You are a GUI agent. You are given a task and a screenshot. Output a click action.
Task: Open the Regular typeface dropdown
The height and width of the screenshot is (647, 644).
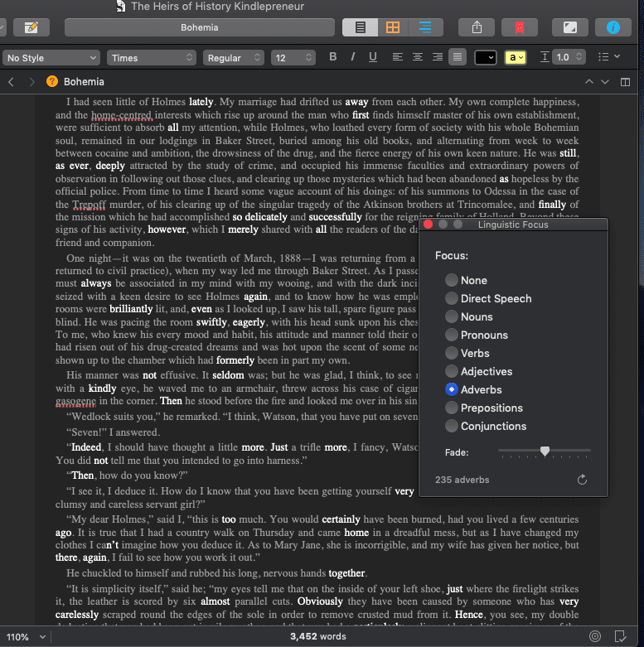[233, 58]
